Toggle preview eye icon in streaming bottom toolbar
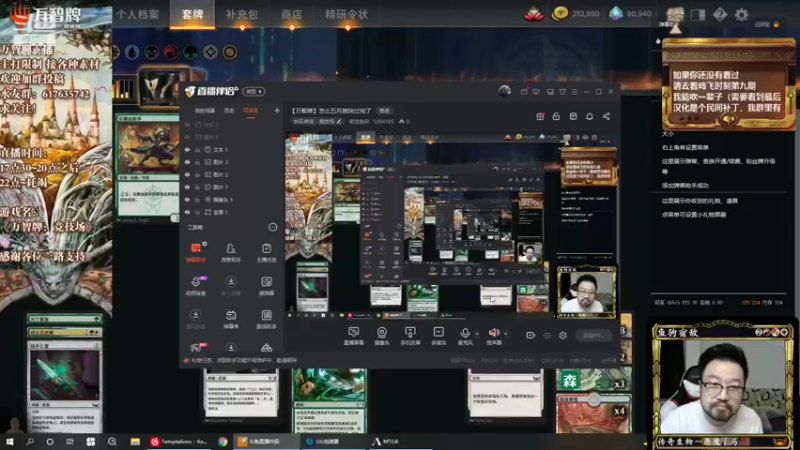This screenshot has width=800, height=450. [547, 335]
